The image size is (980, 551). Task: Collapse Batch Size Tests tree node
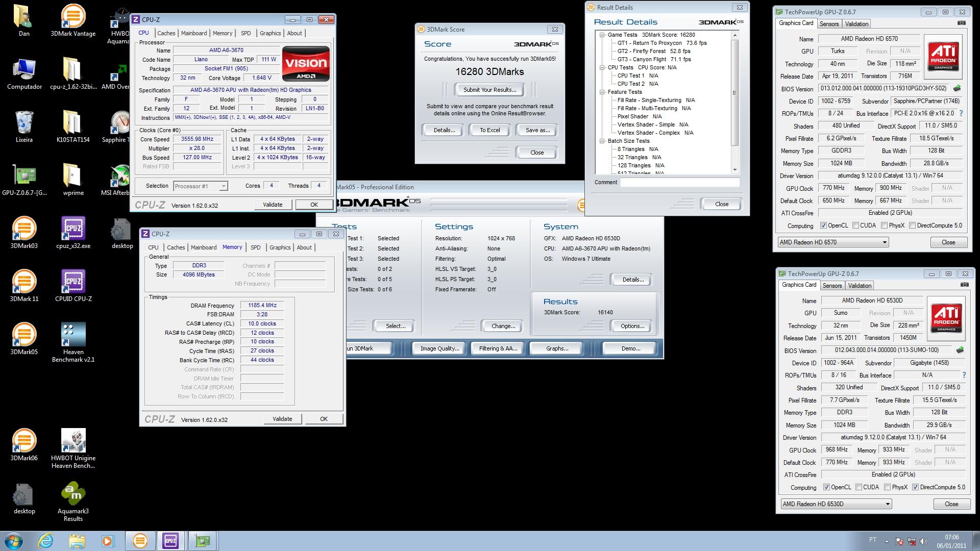[602, 141]
